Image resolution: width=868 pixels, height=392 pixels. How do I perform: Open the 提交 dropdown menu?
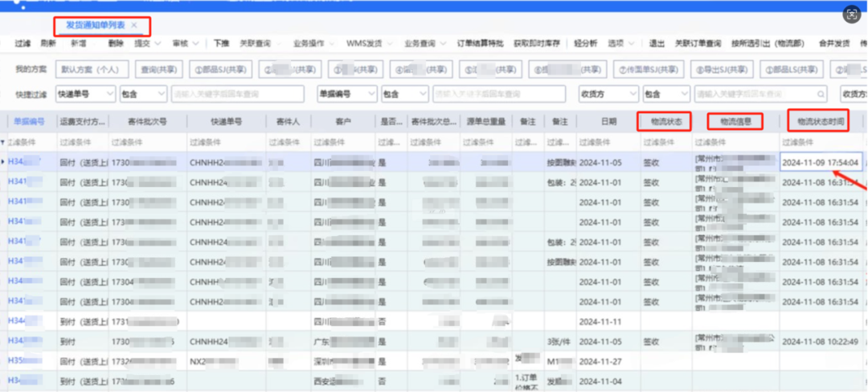(x=147, y=43)
